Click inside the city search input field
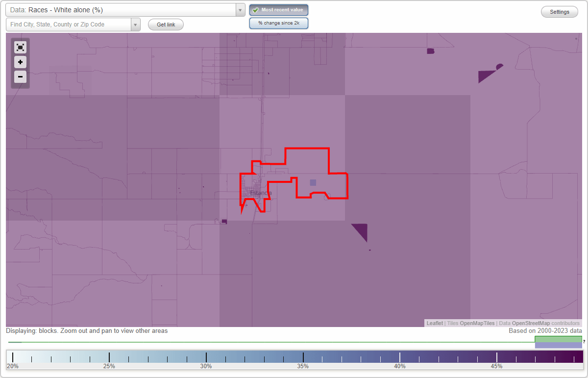 [x=69, y=24]
